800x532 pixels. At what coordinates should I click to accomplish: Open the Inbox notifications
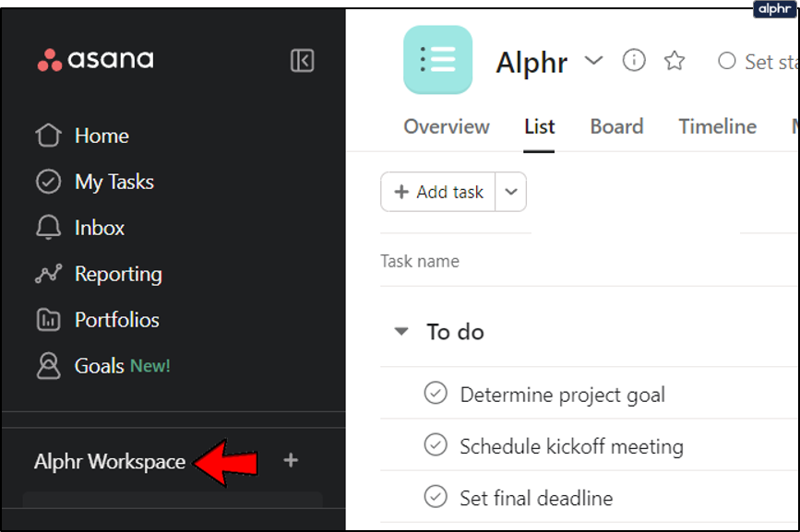click(x=99, y=228)
